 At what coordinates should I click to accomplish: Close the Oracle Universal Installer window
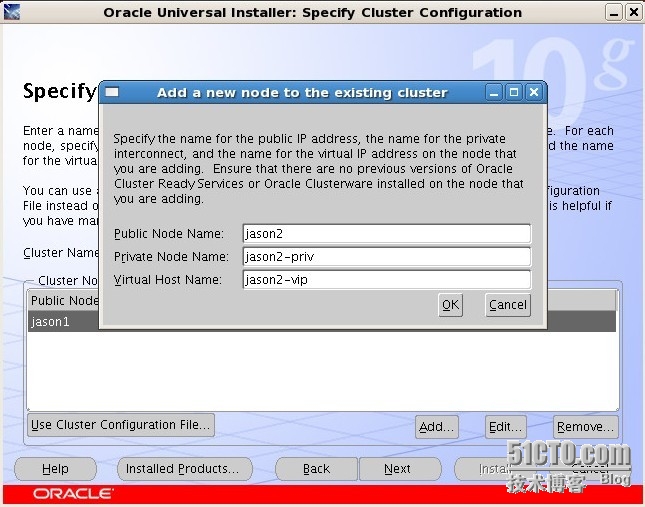634,12
